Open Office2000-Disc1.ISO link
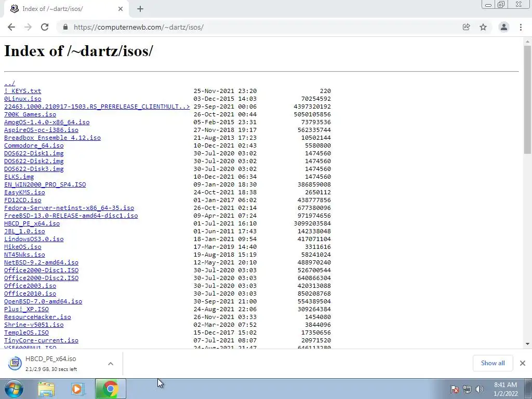This screenshot has width=532, height=399. pos(42,270)
